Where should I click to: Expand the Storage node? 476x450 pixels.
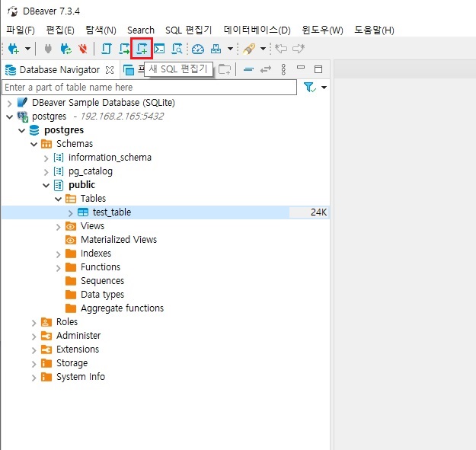(x=34, y=364)
